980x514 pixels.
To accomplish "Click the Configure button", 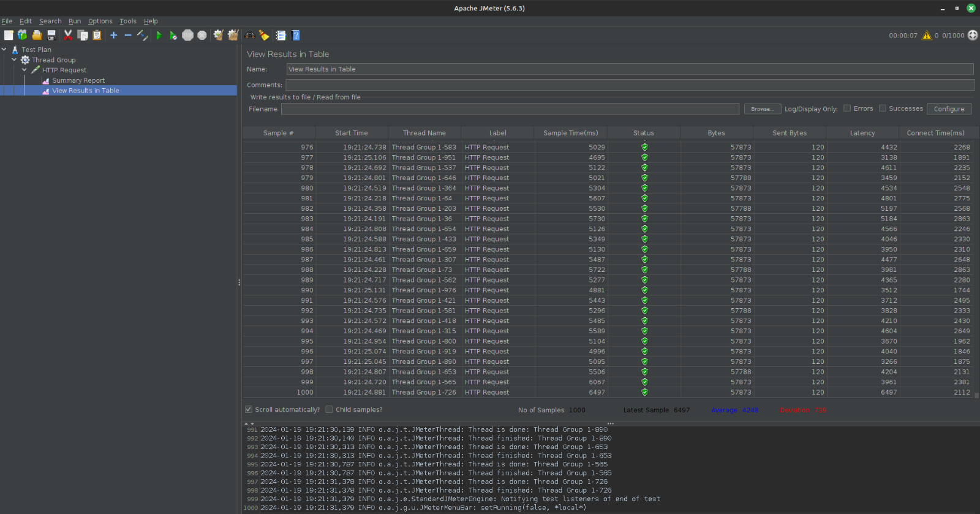I will [949, 109].
